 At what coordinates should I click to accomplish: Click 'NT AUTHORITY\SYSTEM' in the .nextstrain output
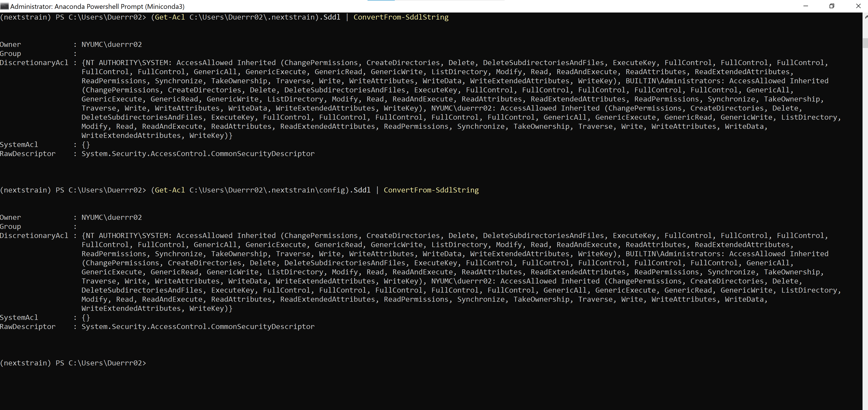(127, 63)
